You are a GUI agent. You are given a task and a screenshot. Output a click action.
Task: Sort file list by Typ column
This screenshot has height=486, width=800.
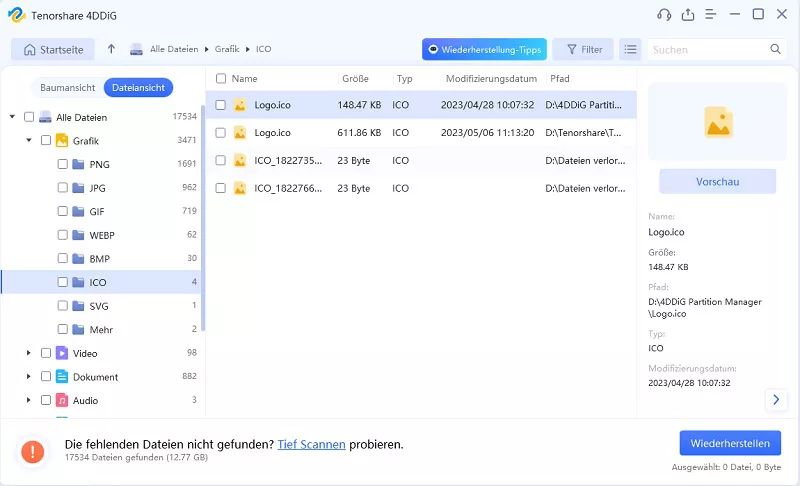click(405, 79)
